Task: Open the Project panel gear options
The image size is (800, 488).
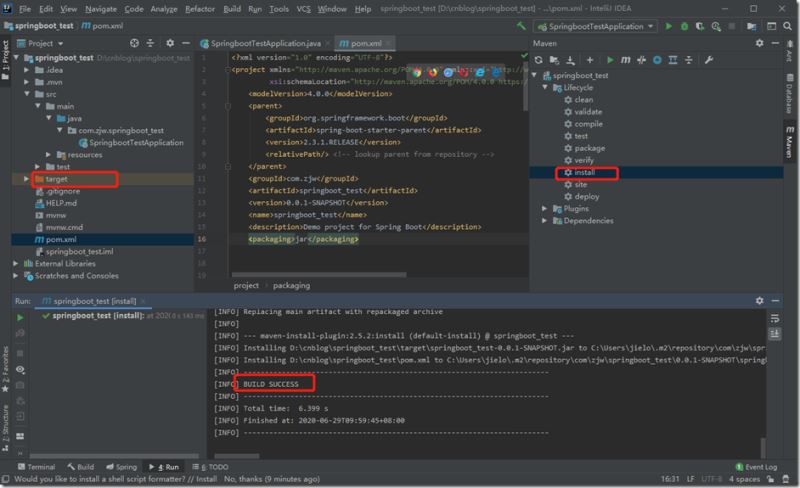Action: pyautogui.click(x=169, y=43)
